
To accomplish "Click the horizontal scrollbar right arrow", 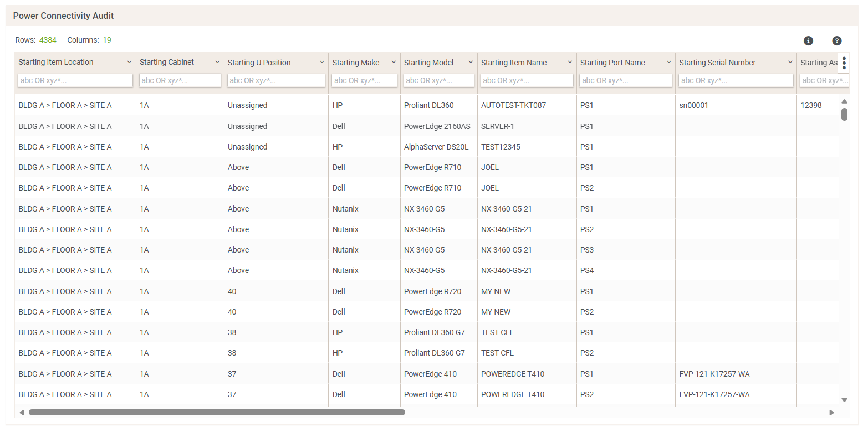I will click(x=831, y=412).
